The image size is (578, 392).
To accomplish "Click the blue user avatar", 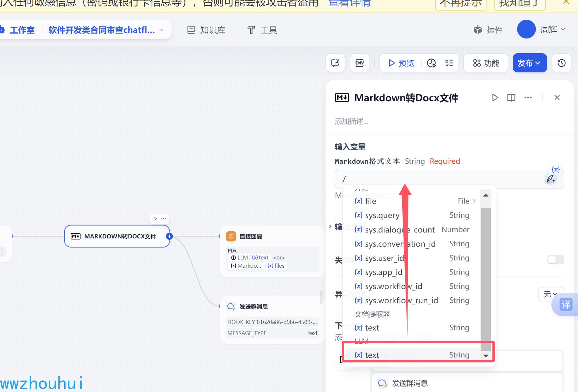I will click(526, 29).
